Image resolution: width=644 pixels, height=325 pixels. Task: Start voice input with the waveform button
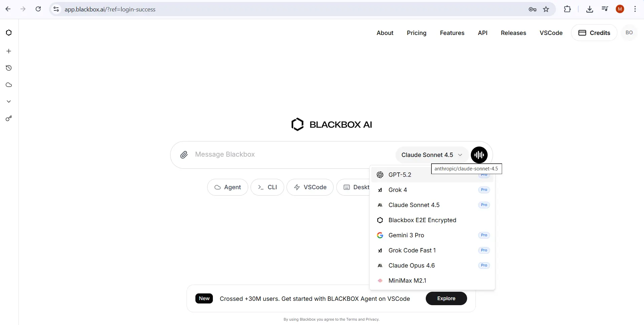coord(479,155)
